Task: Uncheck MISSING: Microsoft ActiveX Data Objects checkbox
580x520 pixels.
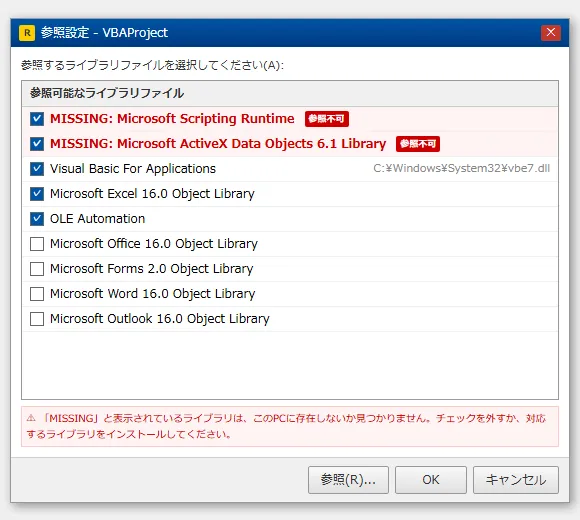Action: 37,144
